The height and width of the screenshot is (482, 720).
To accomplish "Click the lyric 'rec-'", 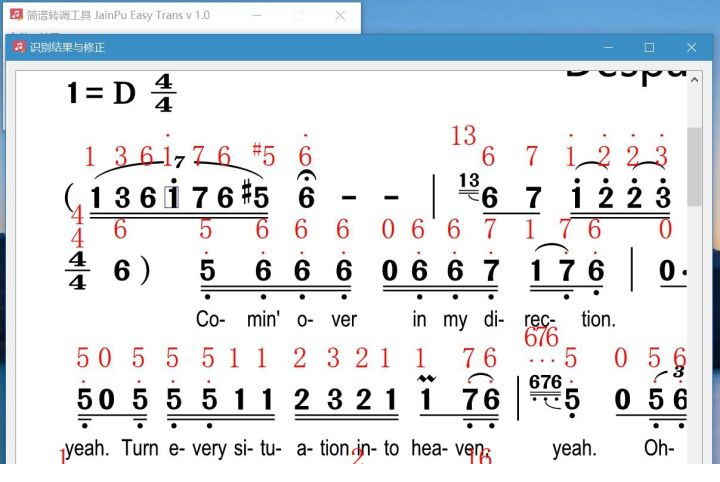I will tap(540, 319).
